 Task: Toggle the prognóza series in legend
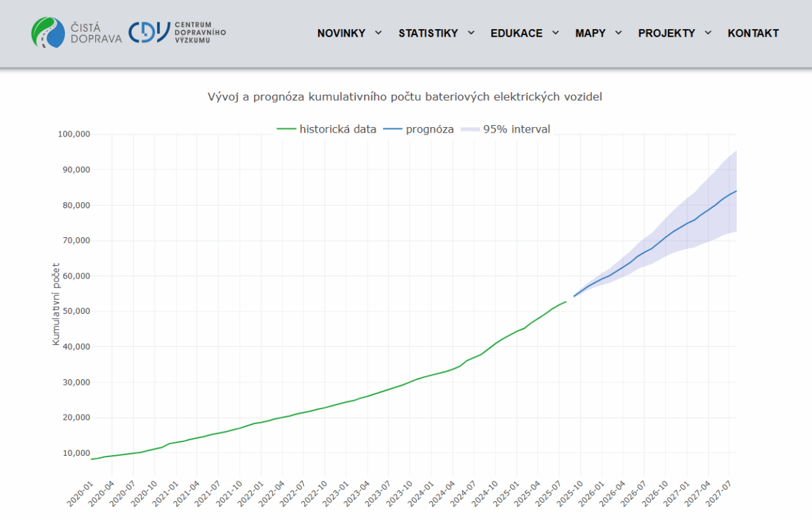pos(430,129)
